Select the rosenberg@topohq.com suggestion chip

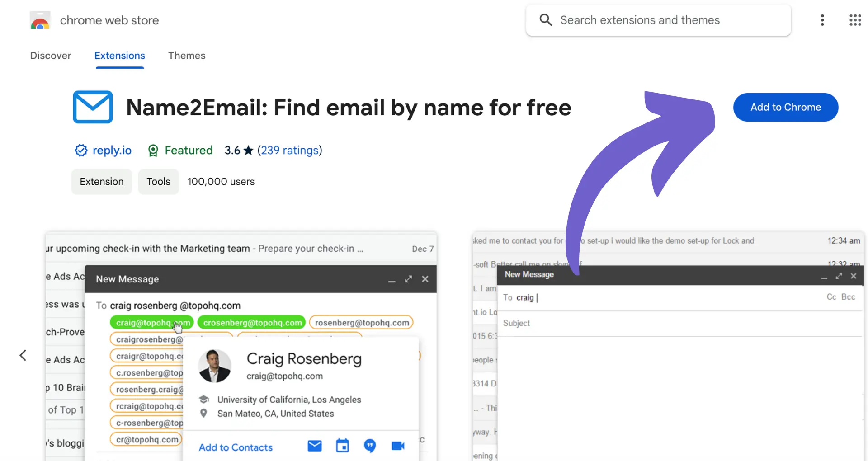(x=362, y=323)
